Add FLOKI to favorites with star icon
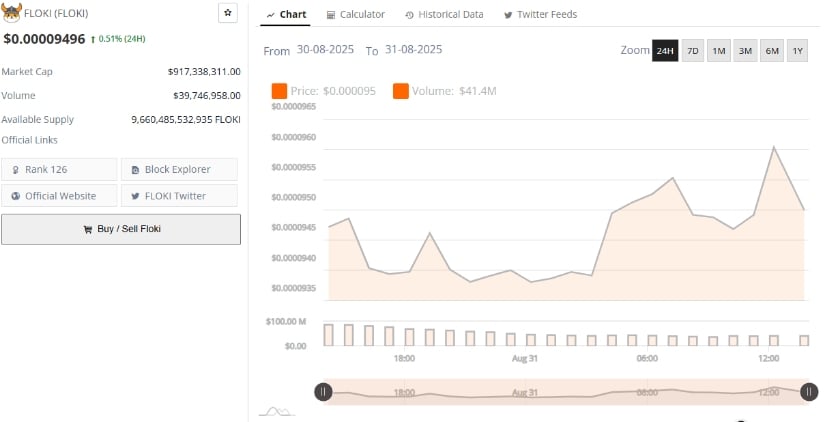825x422 pixels. (228, 13)
